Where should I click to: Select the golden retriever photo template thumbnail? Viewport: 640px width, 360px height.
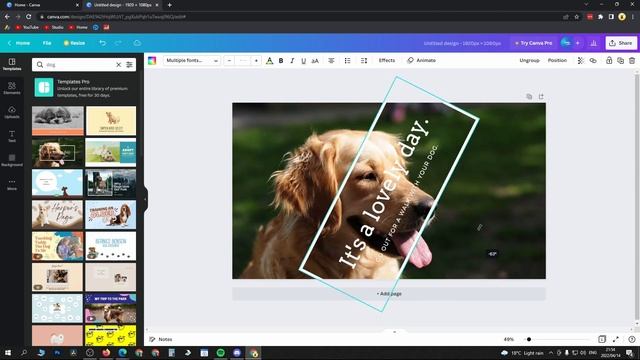pos(58,152)
